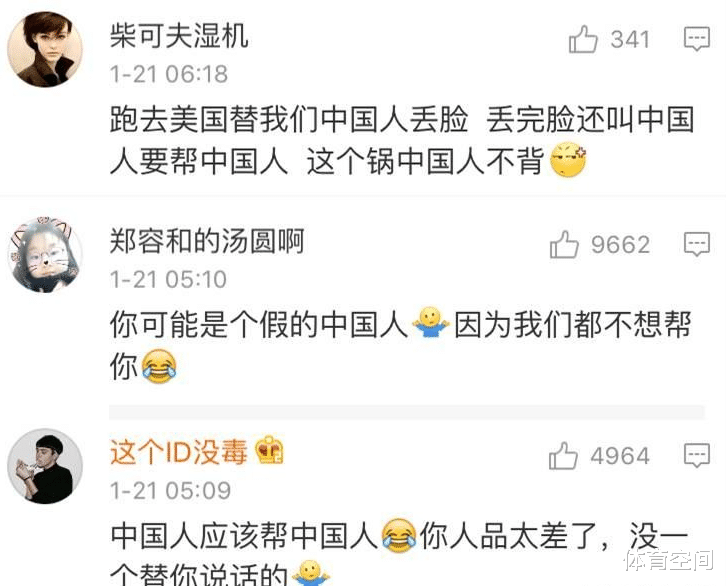Tap the 4964 like count
Image resolution: width=726 pixels, height=586 pixels.
[620, 456]
